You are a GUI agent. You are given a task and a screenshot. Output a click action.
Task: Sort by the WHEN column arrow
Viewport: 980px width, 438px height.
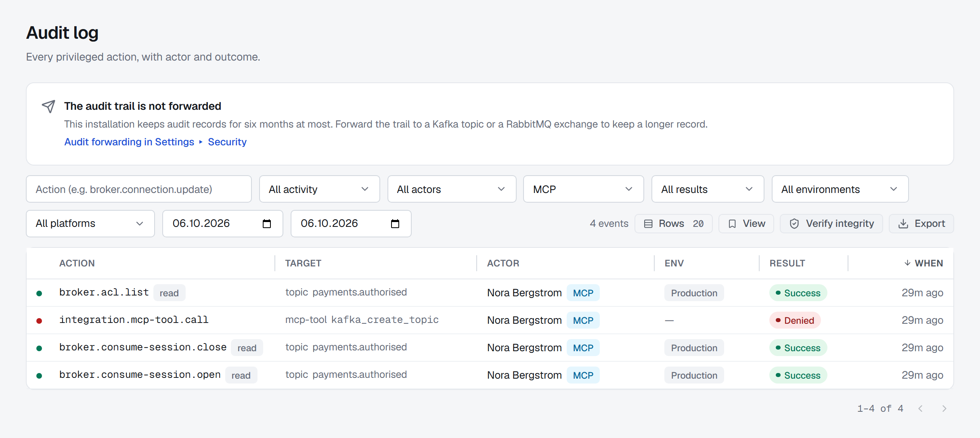[x=907, y=263]
